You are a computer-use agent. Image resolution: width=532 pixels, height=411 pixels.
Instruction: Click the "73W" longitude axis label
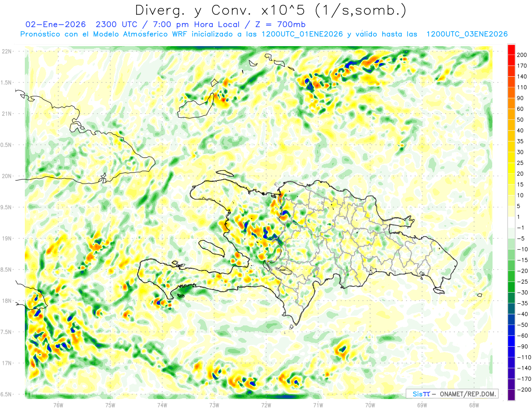[x=214, y=405]
